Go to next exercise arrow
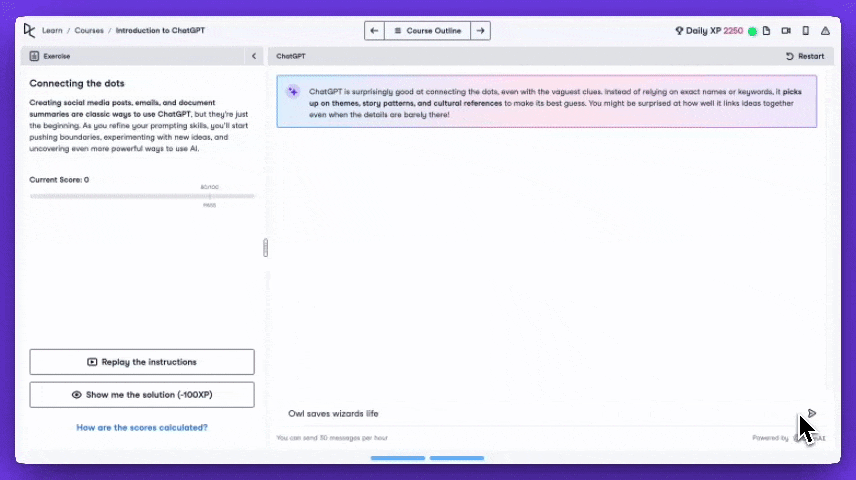This screenshot has width=856, height=480. (x=480, y=31)
